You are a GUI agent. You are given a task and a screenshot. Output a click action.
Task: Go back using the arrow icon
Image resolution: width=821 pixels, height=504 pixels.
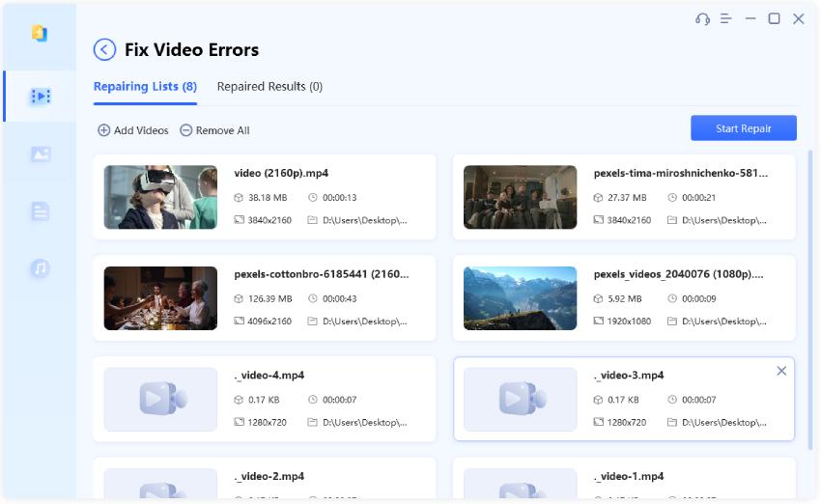click(104, 50)
